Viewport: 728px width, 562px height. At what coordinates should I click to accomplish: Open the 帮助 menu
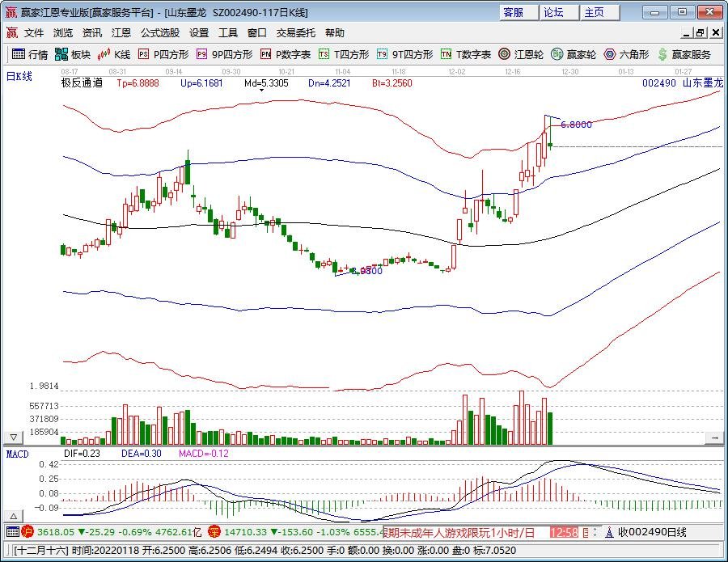click(334, 32)
